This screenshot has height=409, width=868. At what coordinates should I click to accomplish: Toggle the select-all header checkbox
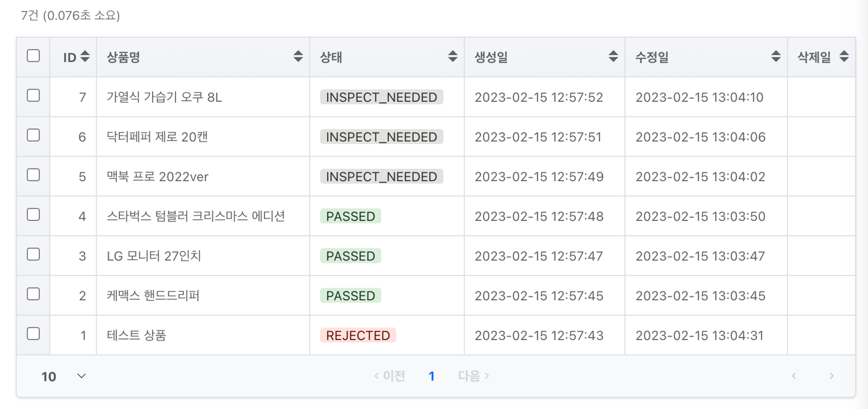coord(34,56)
